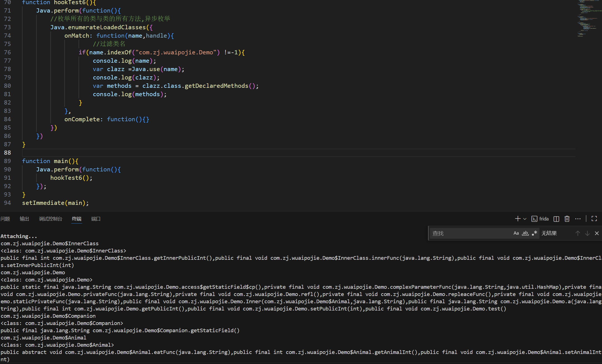Toggle regular expression search option

point(534,233)
